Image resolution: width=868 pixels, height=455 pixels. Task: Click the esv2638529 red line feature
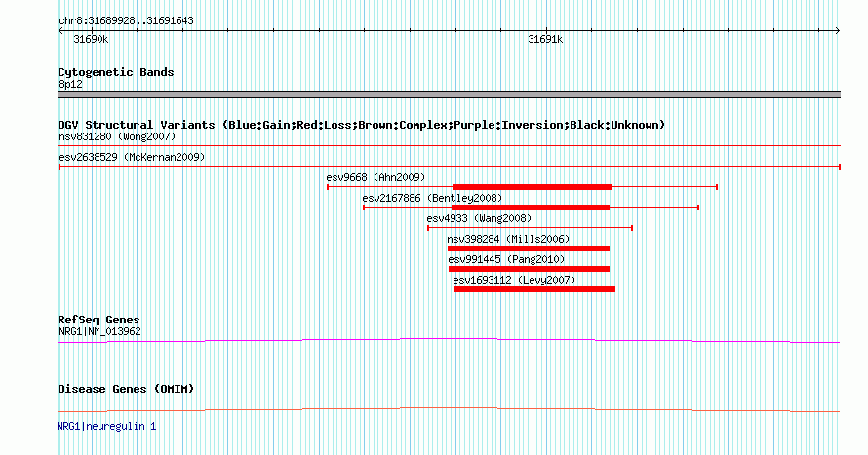pos(449,167)
